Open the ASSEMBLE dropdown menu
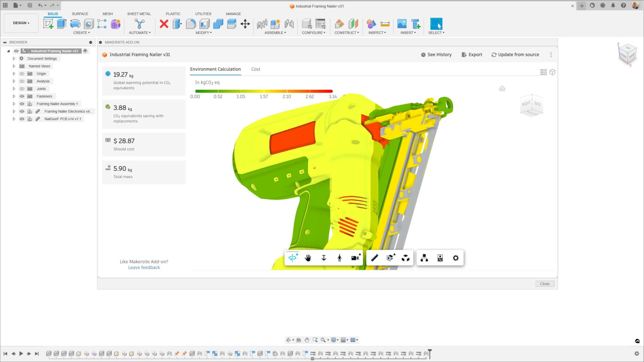Image resolution: width=644 pixels, height=362 pixels. pos(275,33)
